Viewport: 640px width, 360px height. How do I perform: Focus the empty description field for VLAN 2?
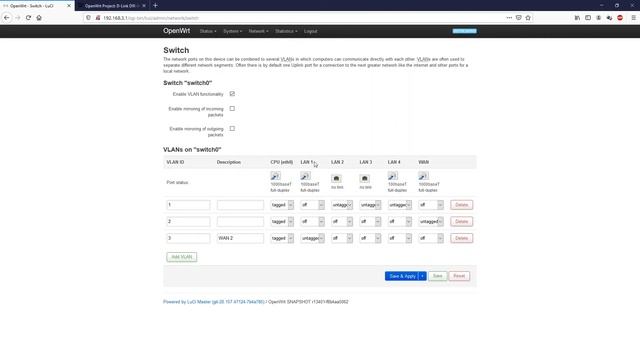(240, 222)
